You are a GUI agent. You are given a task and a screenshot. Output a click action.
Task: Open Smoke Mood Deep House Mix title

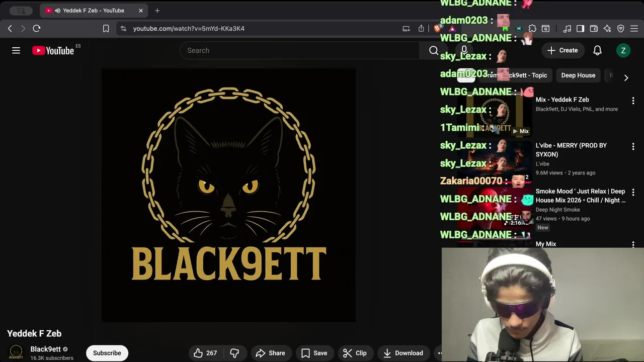(x=581, y=196)
